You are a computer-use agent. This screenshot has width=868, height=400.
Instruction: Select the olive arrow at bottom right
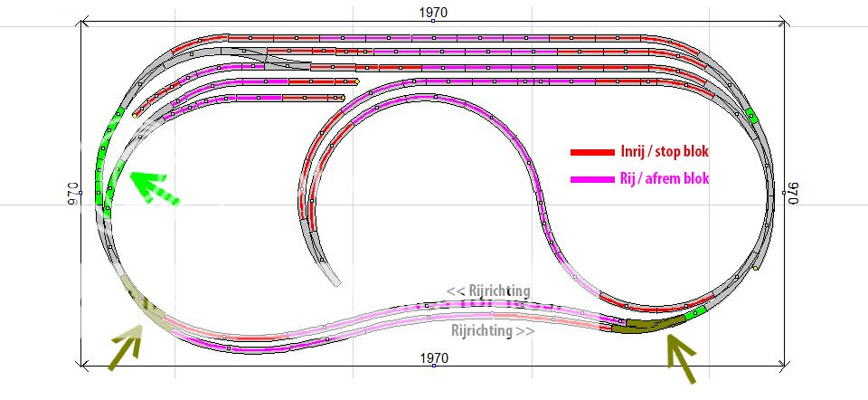coord(678,353)
